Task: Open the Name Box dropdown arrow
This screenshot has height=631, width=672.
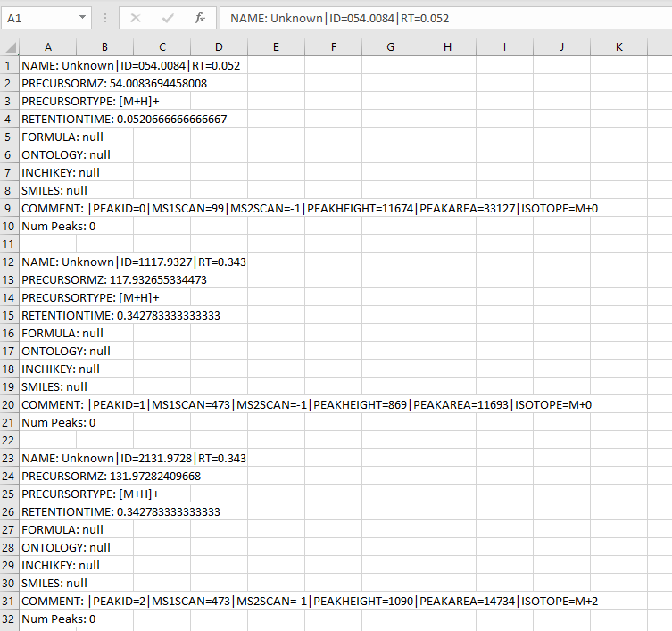Action: 83,17
